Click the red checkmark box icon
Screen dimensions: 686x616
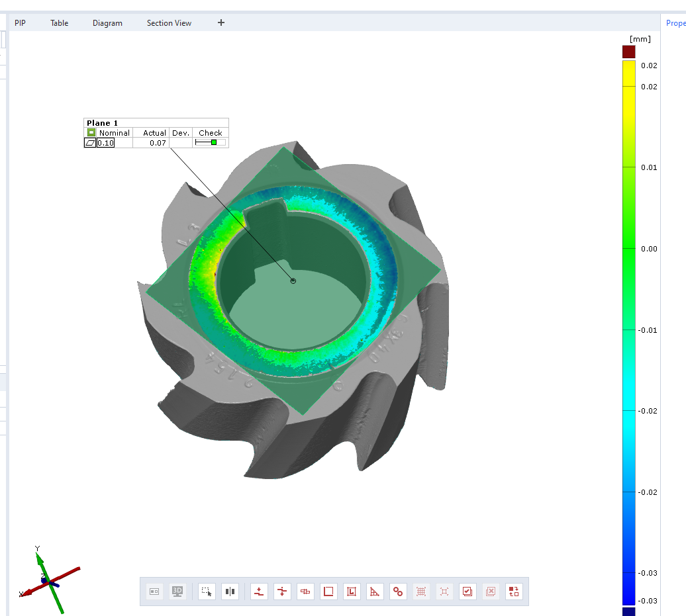click(467, 592)
